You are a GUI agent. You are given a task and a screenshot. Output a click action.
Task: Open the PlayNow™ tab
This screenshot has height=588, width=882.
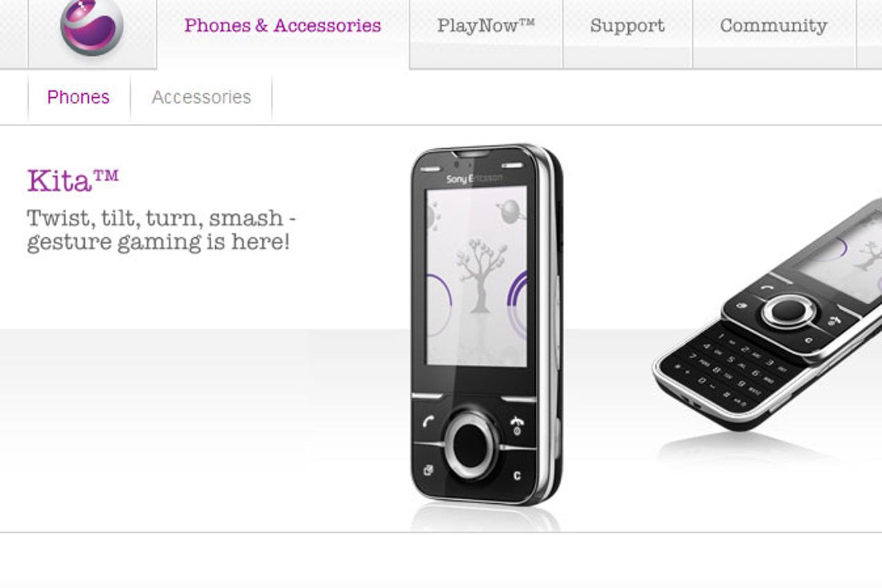pyautogui.click(x=486, y=26)
